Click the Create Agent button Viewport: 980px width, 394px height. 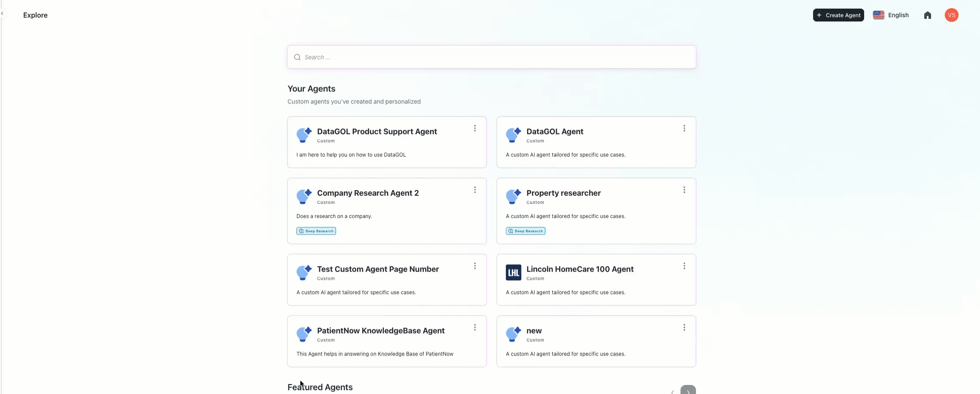pyautogui.click(x=838, y=15)
